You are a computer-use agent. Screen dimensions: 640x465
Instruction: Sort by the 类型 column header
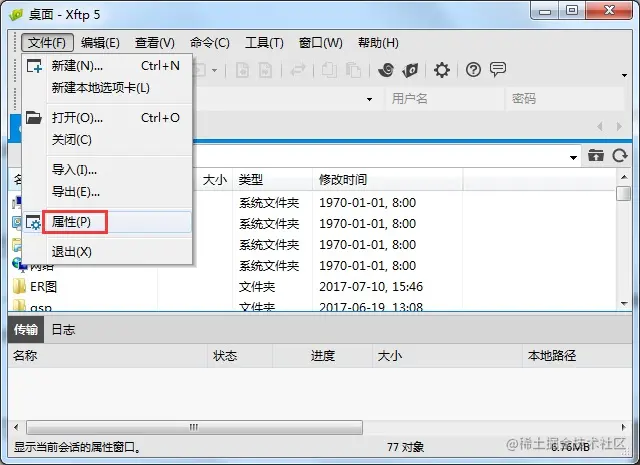click(x=273, y=180)
